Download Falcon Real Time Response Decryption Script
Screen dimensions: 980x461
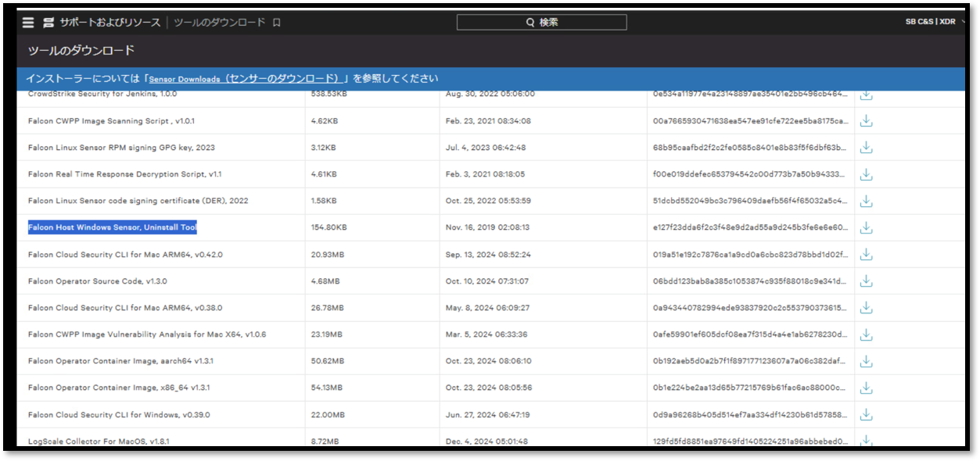(x=866, y=174)
